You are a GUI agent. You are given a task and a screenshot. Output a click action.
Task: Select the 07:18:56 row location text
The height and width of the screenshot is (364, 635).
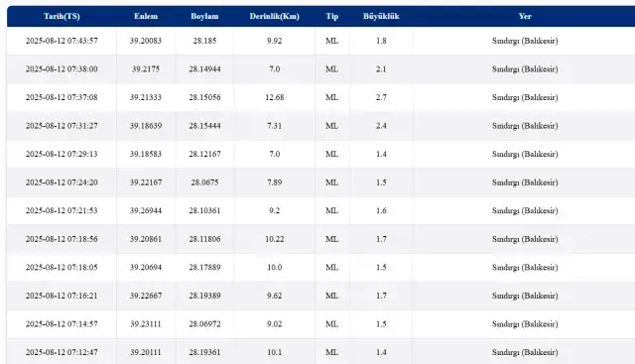click(x=525, y=239)
